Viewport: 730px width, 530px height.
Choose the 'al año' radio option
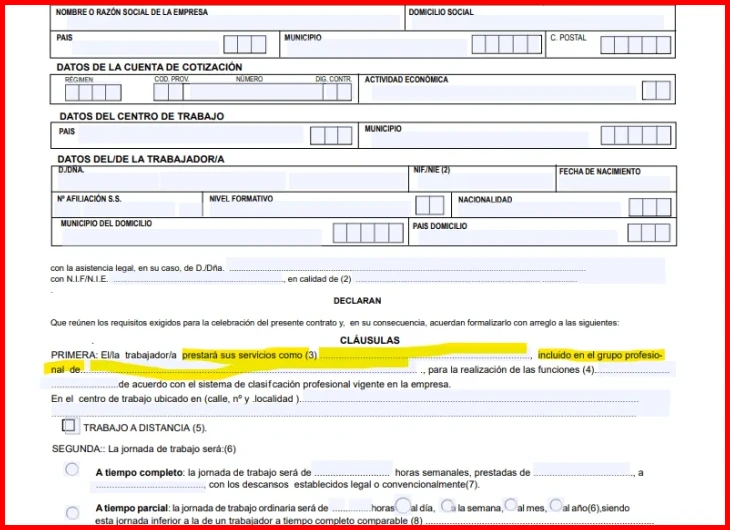click(x=556, y=504)
